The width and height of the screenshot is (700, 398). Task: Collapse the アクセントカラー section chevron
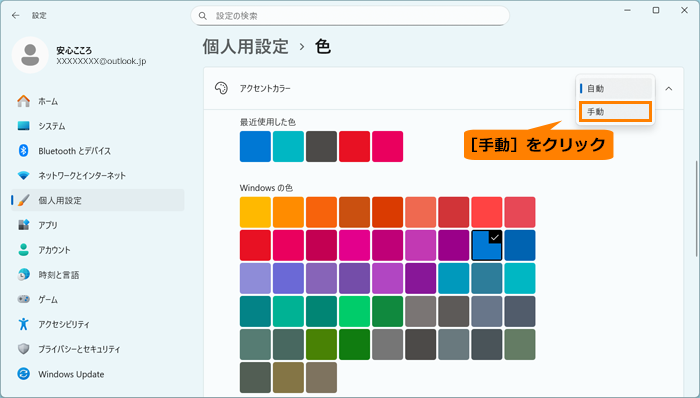pos(668,88)
